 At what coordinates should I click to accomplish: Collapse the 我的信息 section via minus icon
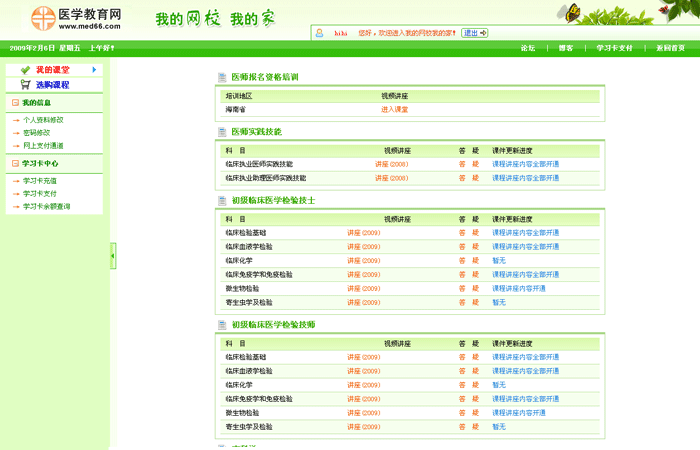coord(15,103)
